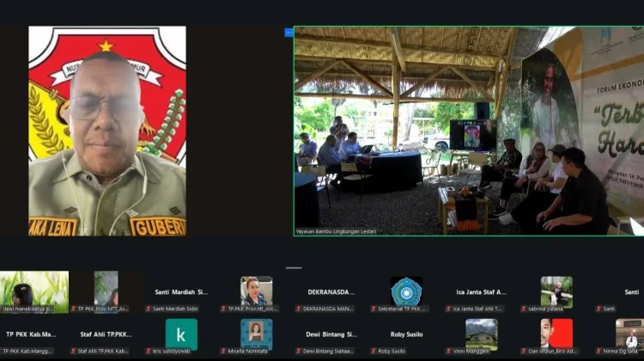The height and width of the screenshot is (361, 644).
Task: Select the Staf Ahli TP.PKK Kab participant tile
Action: [106, 337]
